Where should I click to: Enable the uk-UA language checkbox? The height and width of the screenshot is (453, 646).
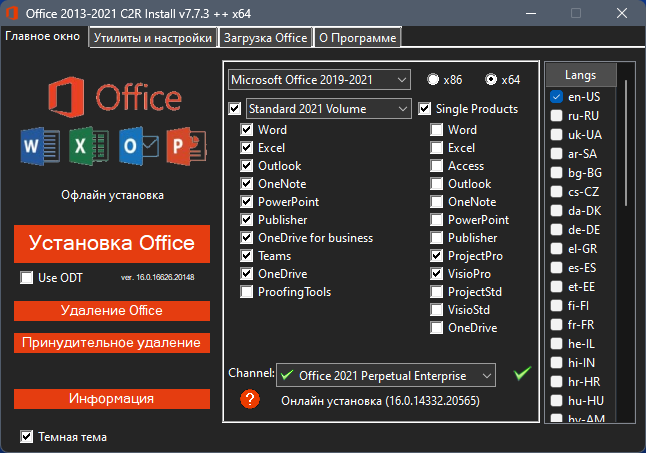tap(557, 135)
